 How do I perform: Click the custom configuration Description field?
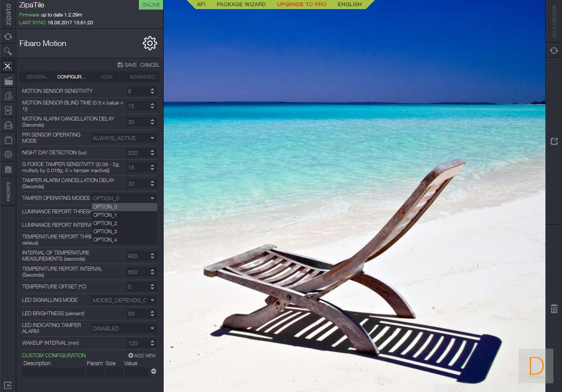pyautogui.click(x=53, y=372)
